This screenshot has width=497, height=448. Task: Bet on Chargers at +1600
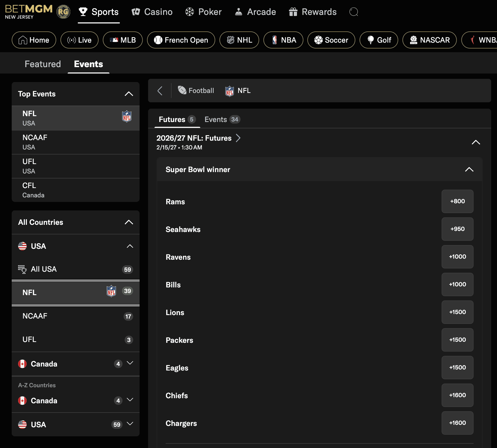pyautogui.click(x=458, y=423)
